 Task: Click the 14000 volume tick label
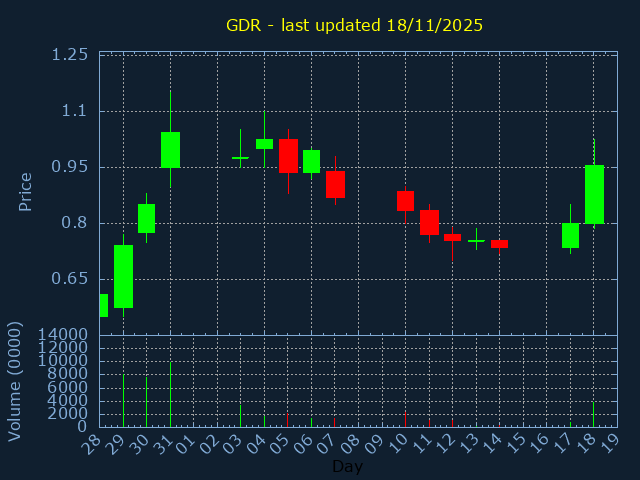click(x=62, y=334)
